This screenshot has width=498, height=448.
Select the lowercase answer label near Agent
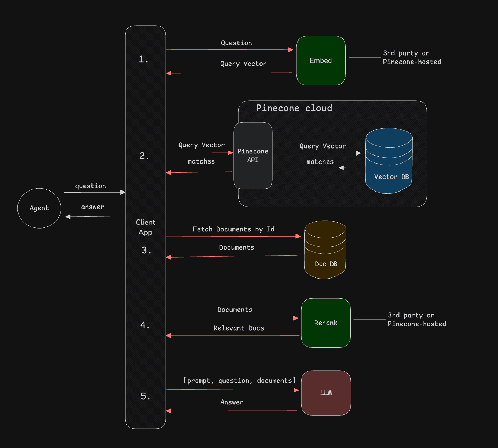[93, 207]
